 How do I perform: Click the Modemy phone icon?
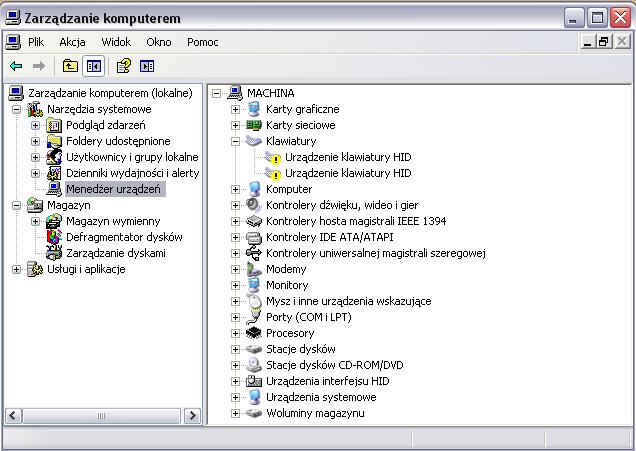pos(254,269)
